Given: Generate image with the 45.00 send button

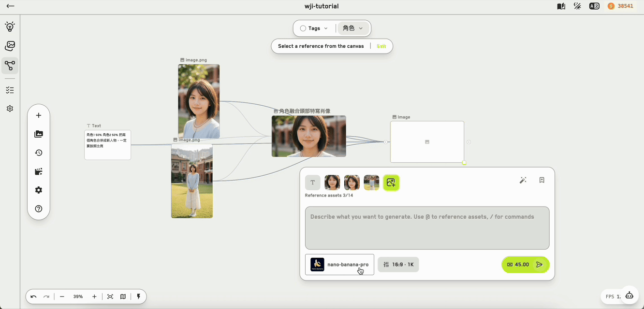Looking at the screenshot, I should coord(526,265).
